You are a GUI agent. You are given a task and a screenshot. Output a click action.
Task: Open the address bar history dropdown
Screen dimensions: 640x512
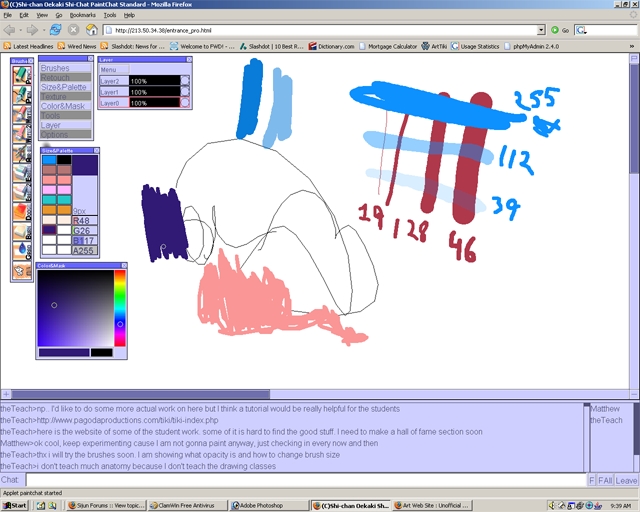pyautogui.click(x=541, y=30)
